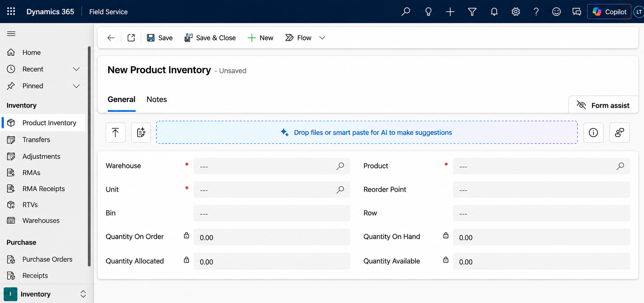
Task: Create a New record
Action: [260, 38]
